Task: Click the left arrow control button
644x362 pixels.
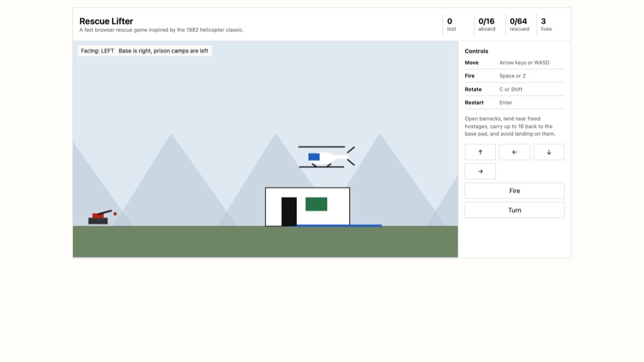Action: pos(515,152)
